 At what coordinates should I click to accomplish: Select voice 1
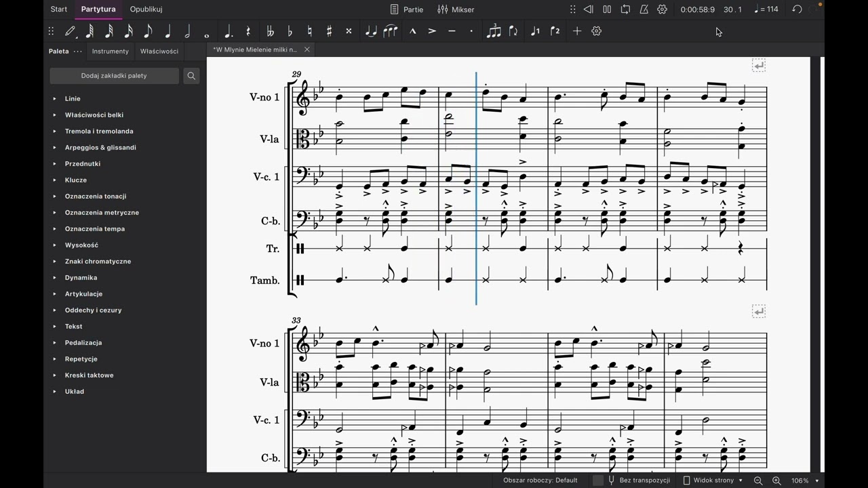(x=535, y=31)
